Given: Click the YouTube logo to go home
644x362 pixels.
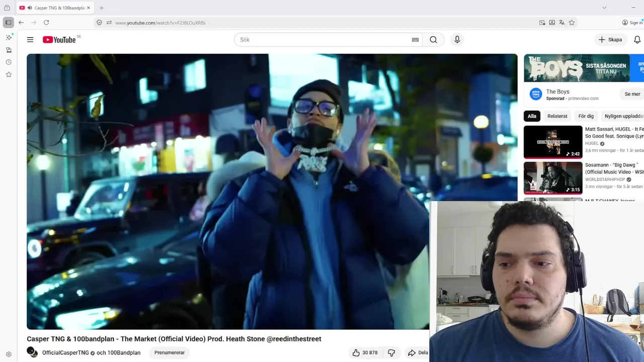Looking at the screenshot, I should (x=59, y=40).
